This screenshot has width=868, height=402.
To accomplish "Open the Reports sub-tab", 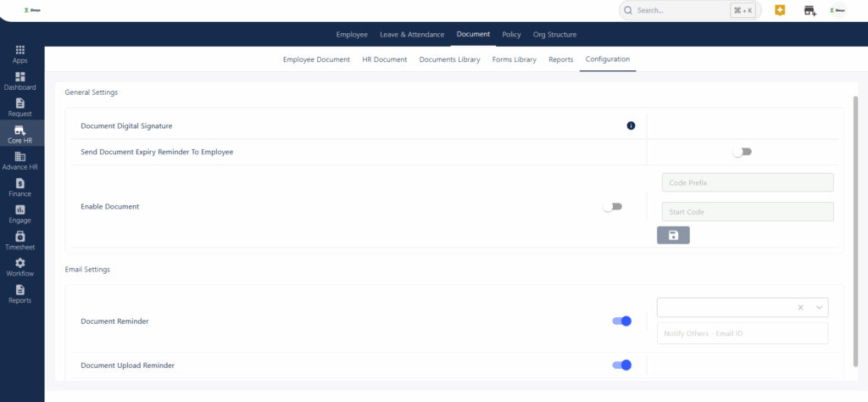I will [x=561, y=59].
